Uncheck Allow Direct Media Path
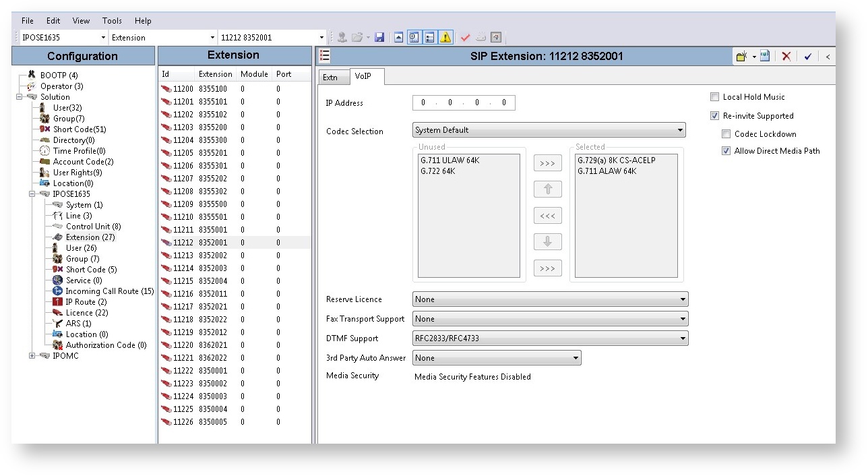This screenshot has width=868, height=476. pos(726,151)
